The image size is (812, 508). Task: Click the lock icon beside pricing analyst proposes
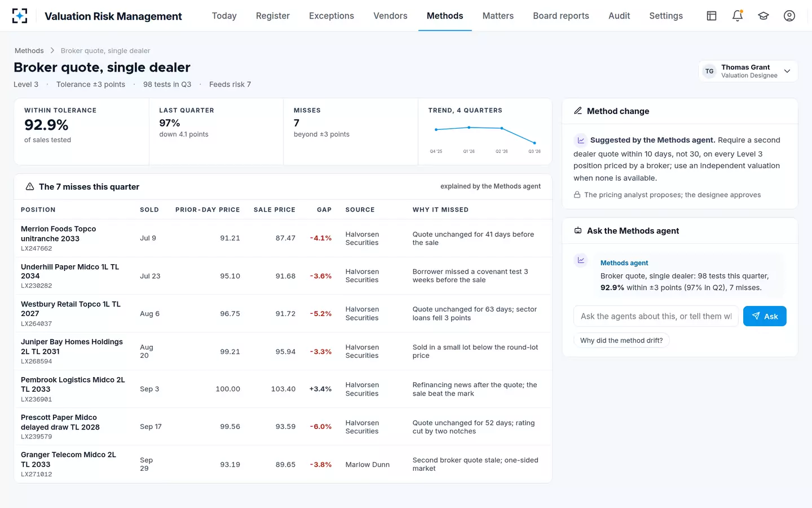tap(577, 195)
